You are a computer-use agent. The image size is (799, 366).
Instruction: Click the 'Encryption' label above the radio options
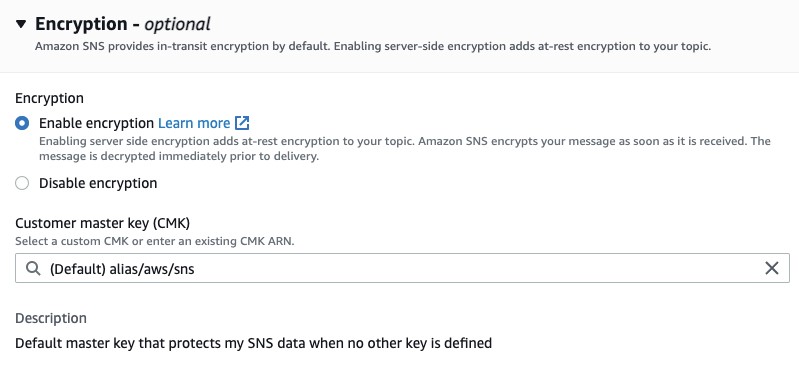pos(49,98)
